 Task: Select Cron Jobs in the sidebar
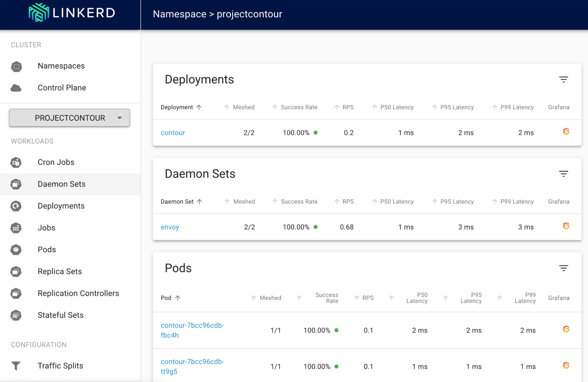(56, 162)
